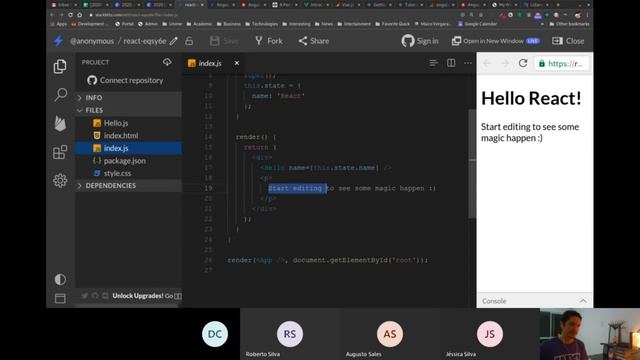Open the Explorer files sidebar icon

[x=60, y=67]
